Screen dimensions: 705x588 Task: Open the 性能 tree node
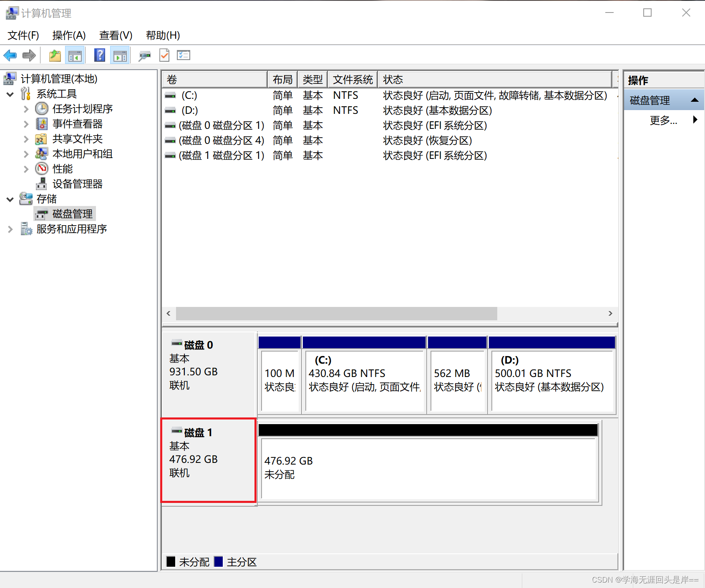pos(63,169)
